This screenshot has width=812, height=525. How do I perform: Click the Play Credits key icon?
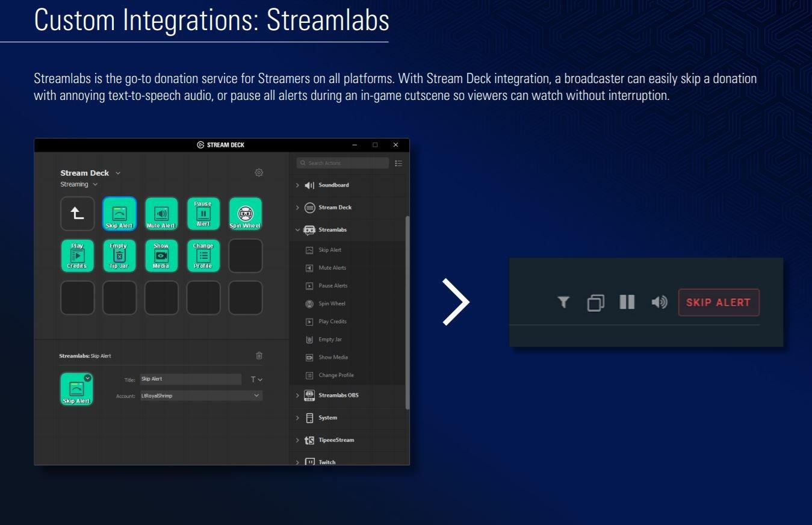[77, 255]
